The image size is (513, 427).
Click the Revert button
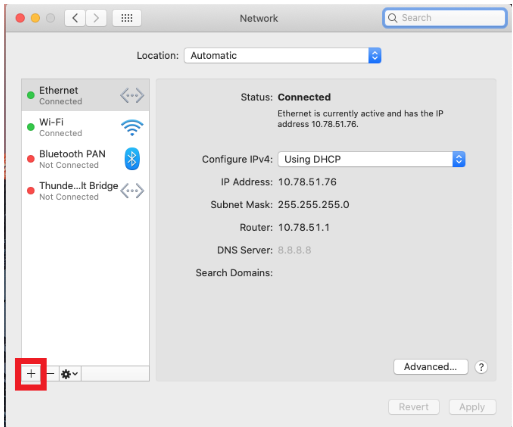pos(414,407)
